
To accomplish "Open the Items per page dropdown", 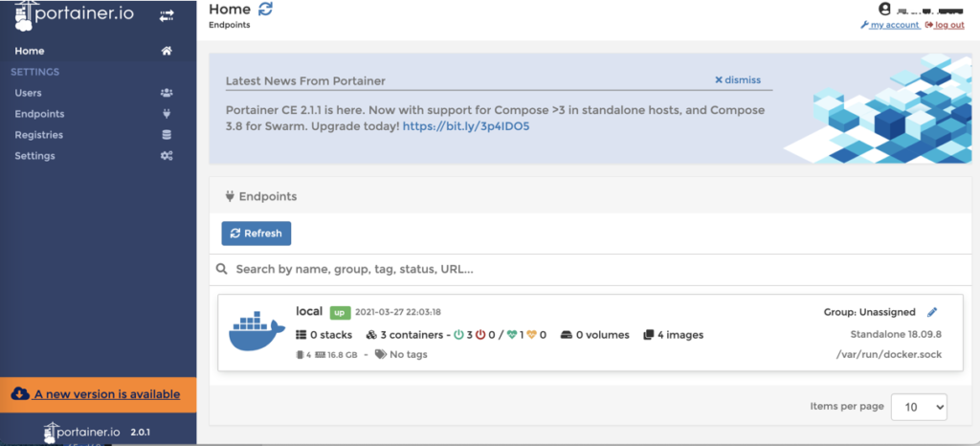I will (919, 407).
